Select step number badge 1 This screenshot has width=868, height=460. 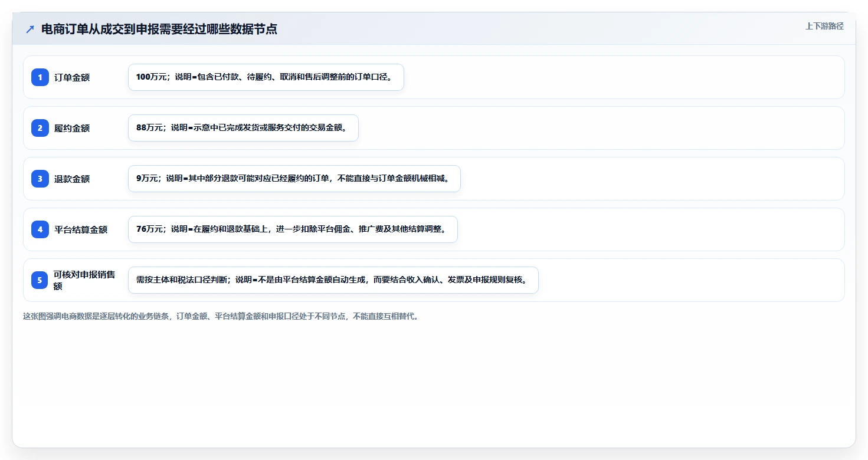point(40,77)
